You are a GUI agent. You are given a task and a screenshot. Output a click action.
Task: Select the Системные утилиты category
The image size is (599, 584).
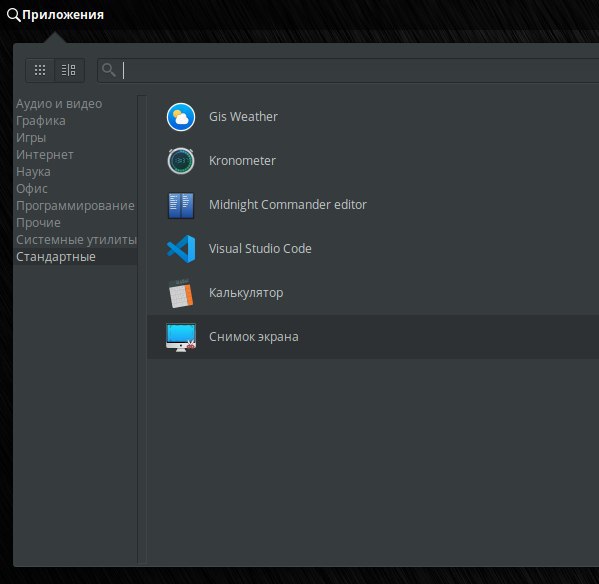[76, 239]
